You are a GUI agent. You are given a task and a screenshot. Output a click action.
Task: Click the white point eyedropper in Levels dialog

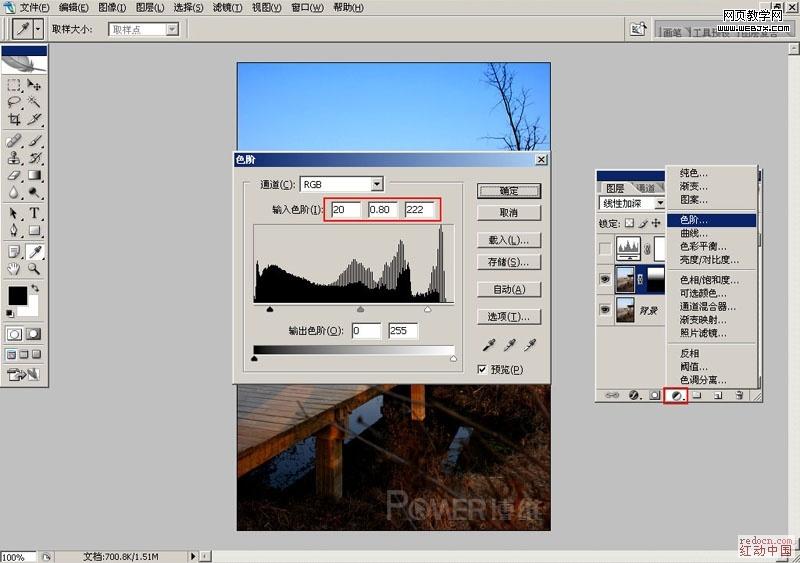coord(530,346)
